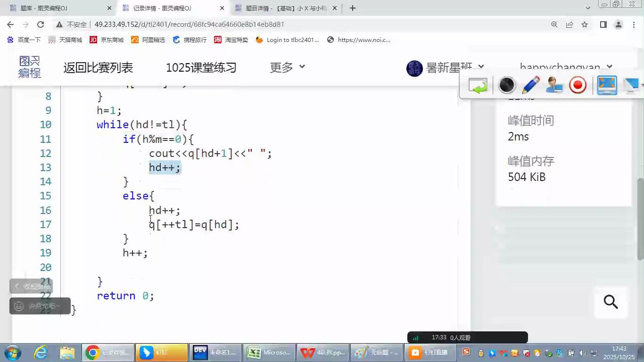Click the user with monitor icon
The image size is (644, 362).
pyautogui.click(x=554, y=85)
